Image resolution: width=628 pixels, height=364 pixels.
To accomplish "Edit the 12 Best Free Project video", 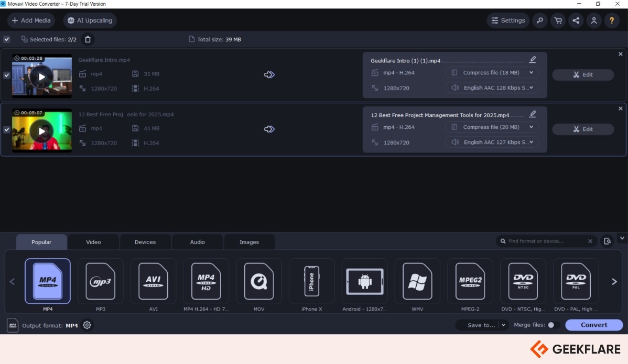I will click(583, 129).
